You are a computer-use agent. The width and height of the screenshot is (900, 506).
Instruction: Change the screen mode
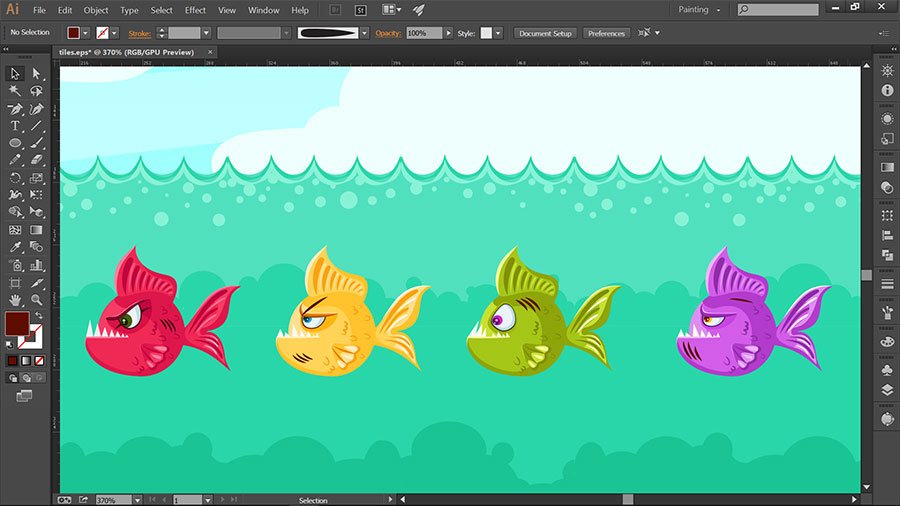pos(24,396)
